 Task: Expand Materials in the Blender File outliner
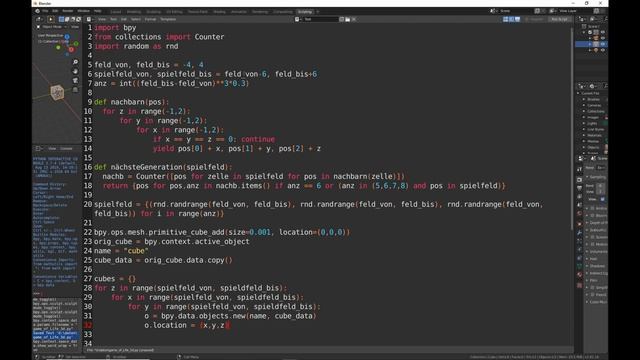584,135
